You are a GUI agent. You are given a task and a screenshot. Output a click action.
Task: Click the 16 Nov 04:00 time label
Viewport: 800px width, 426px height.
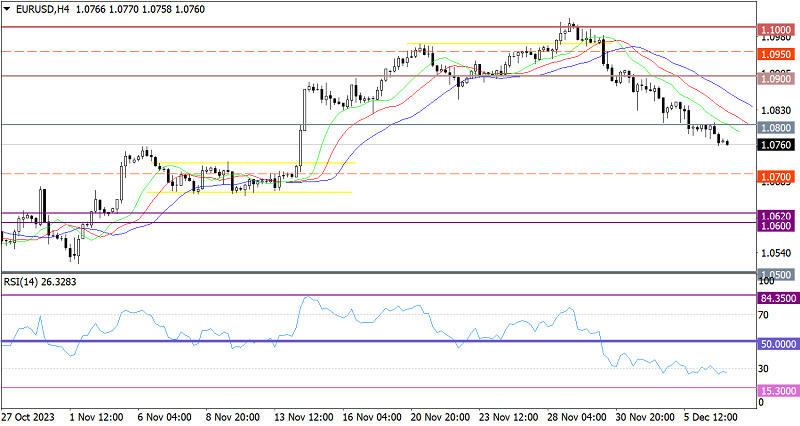pos(373,417)
